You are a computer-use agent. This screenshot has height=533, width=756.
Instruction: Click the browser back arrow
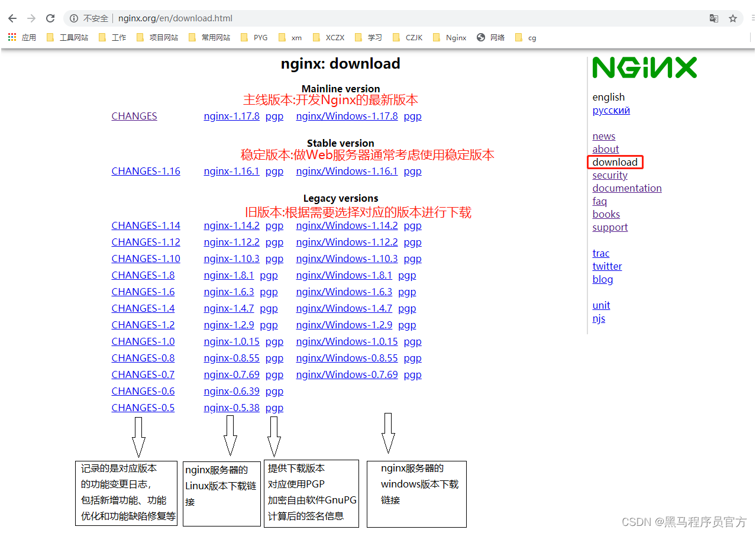(12, 18)
